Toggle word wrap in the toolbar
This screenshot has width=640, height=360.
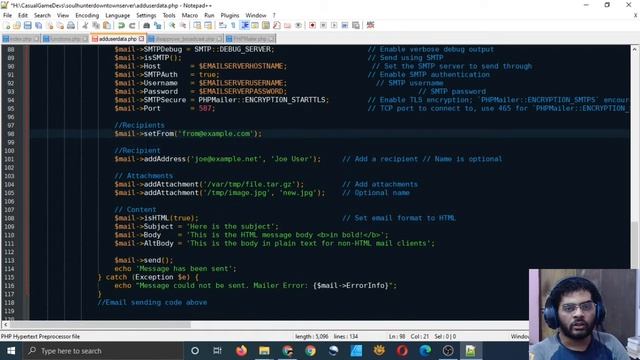click(222, 25)
